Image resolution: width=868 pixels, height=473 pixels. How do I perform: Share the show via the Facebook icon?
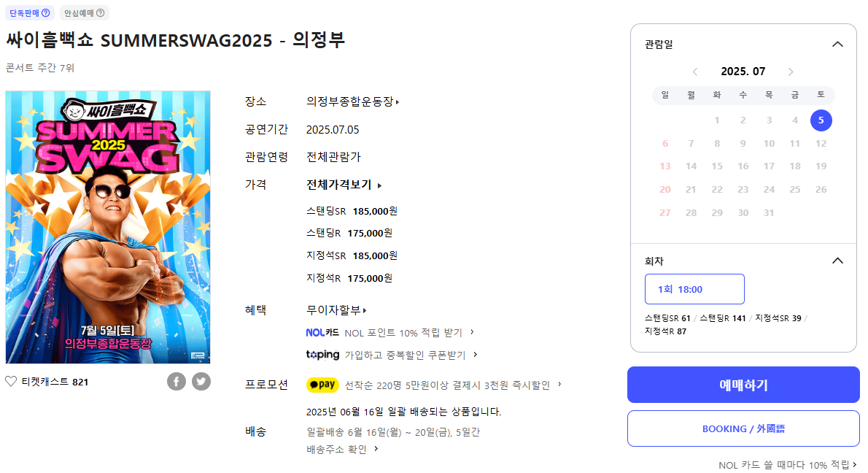click(176, 380)
